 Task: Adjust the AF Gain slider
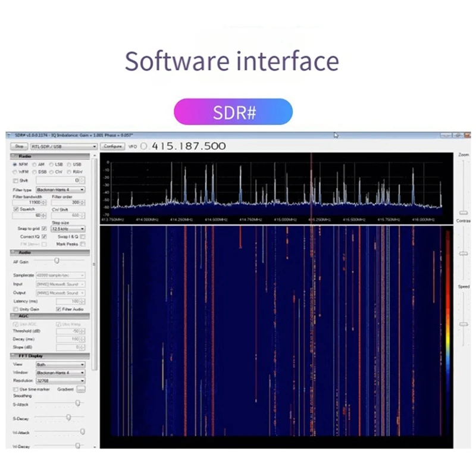point(56,261)
